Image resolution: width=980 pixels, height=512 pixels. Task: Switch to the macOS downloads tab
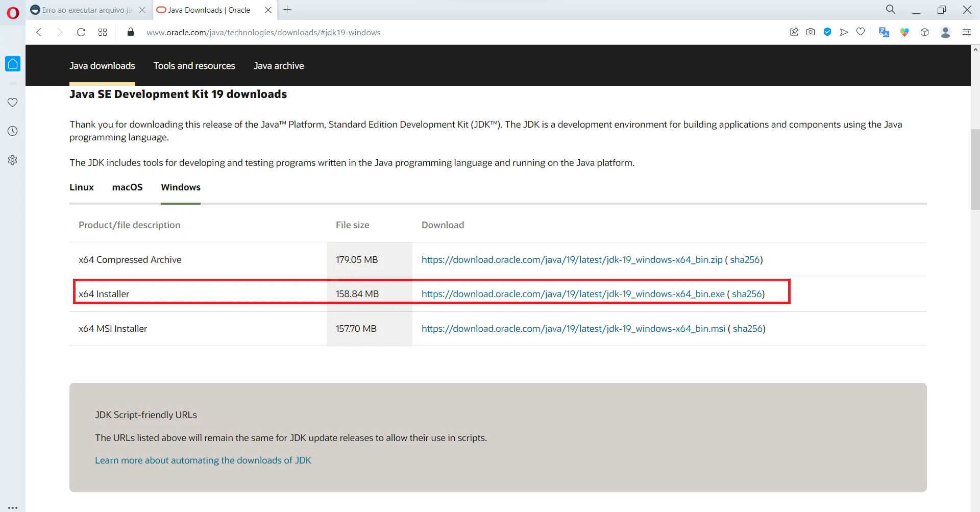tap(128, 187)
